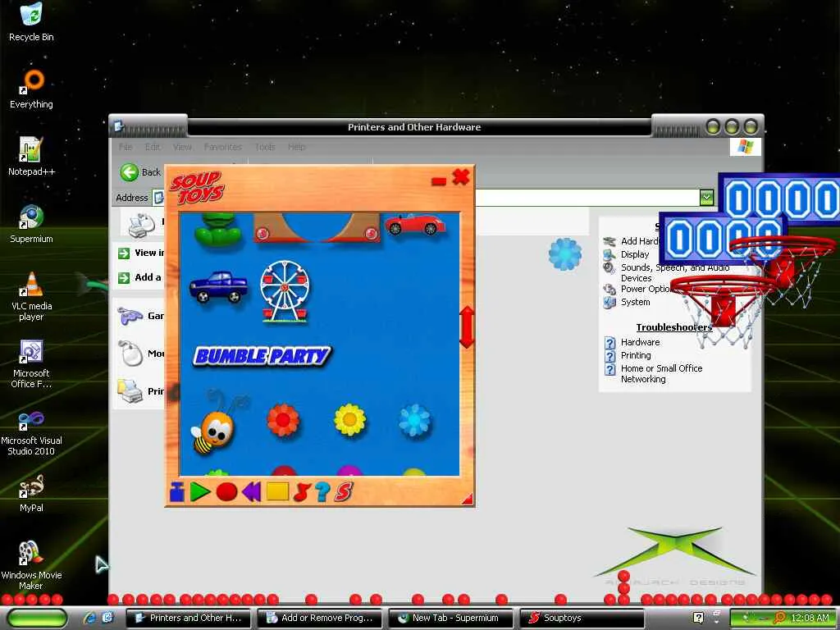Open the Microsoft Visual Studio 2010 shortcut

coord(31,433)
